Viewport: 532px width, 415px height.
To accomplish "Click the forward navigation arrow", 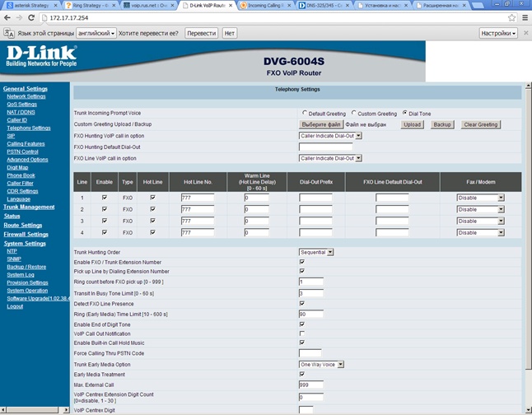I will (x=19, y=17).
